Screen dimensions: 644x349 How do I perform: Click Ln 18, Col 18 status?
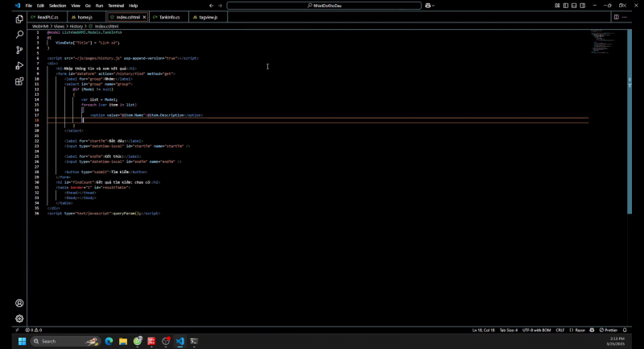pyautogui.click(x=483, y=330)
